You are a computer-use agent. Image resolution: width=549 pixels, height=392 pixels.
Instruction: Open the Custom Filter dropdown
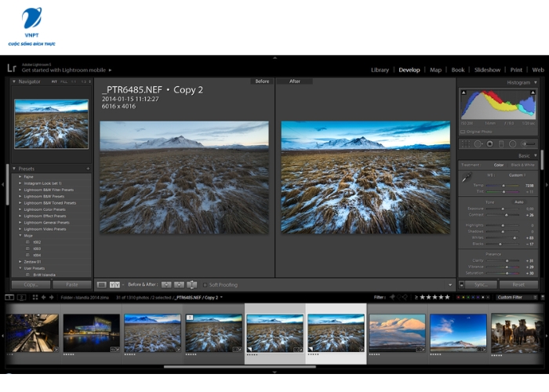coord(517,297)
